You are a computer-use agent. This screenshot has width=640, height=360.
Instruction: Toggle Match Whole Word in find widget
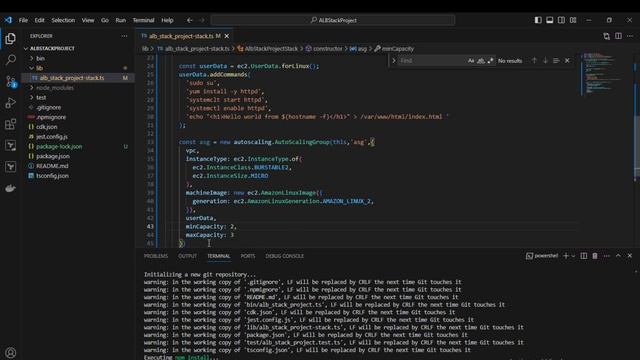pyautogui.click(x=481, y=60)
